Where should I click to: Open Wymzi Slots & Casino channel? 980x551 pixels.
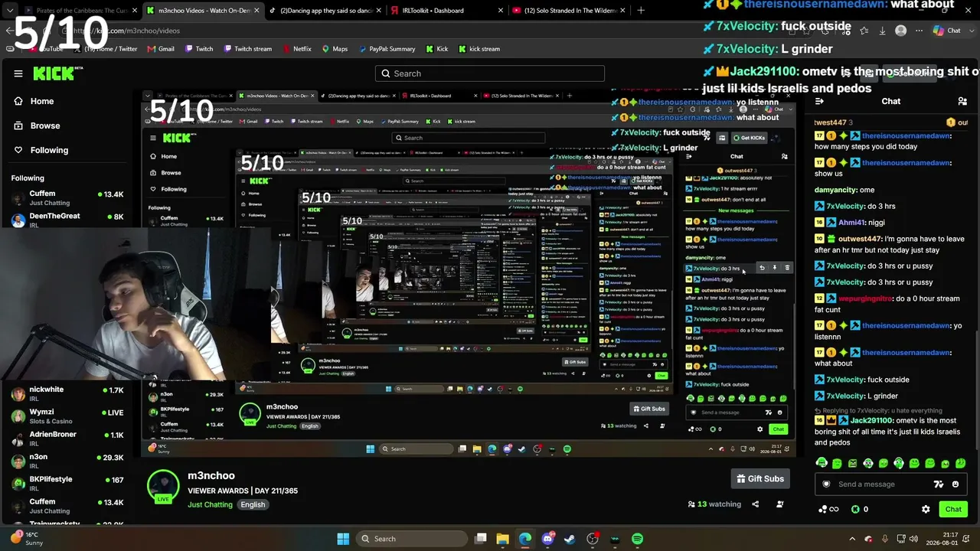[x=67, y=416]
